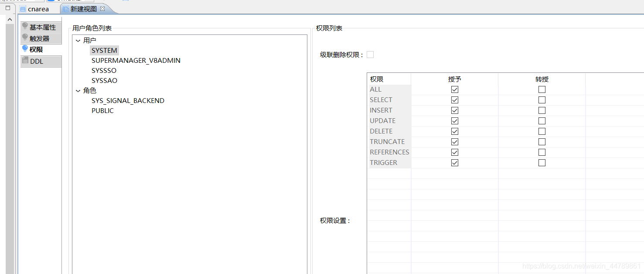Click the ALL privilege name cell
The width and height of the screenshot is (644, 274).
tap(389, 89)
